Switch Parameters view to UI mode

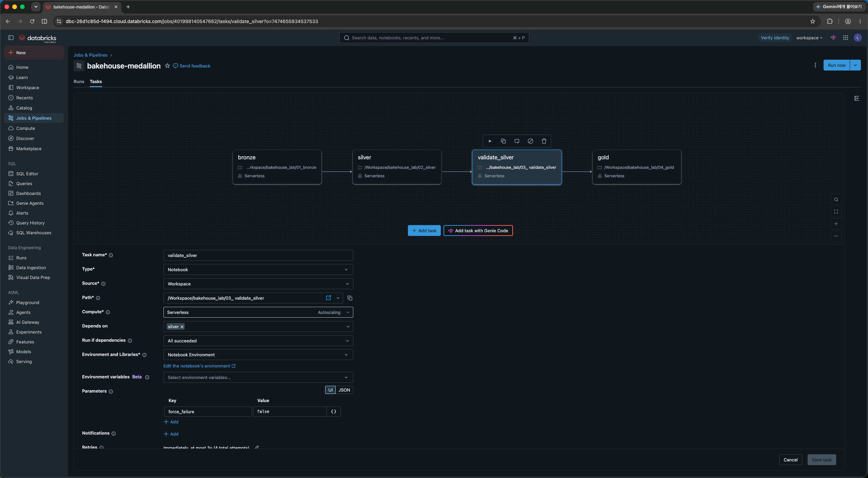(330, 390)
